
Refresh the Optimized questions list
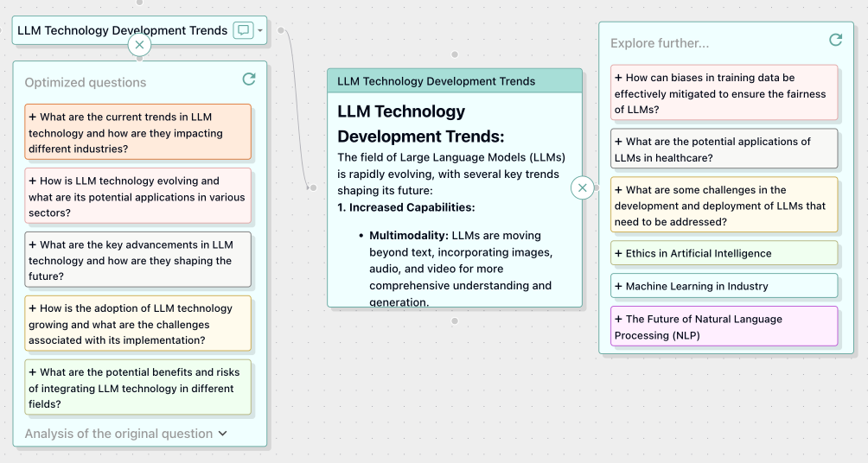[249, 79]
